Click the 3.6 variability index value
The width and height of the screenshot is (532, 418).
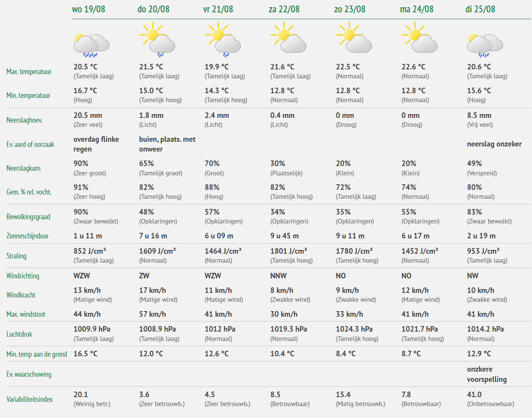coord(144,395)
